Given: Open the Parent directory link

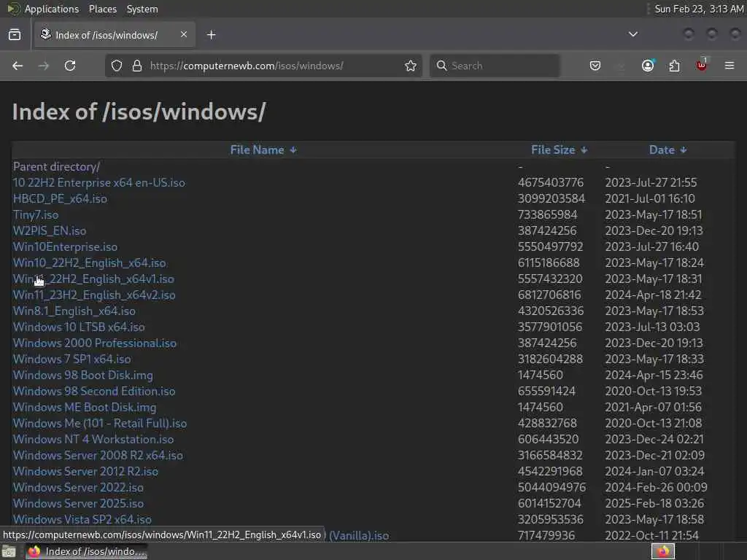Looking at the screenshot, I should coord(56,167).
